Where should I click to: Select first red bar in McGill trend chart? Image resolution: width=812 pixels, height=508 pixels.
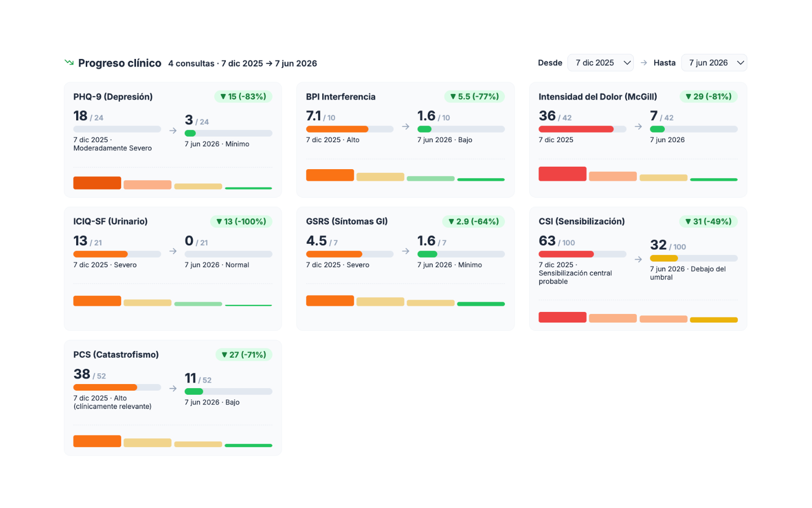click(562, 174)
